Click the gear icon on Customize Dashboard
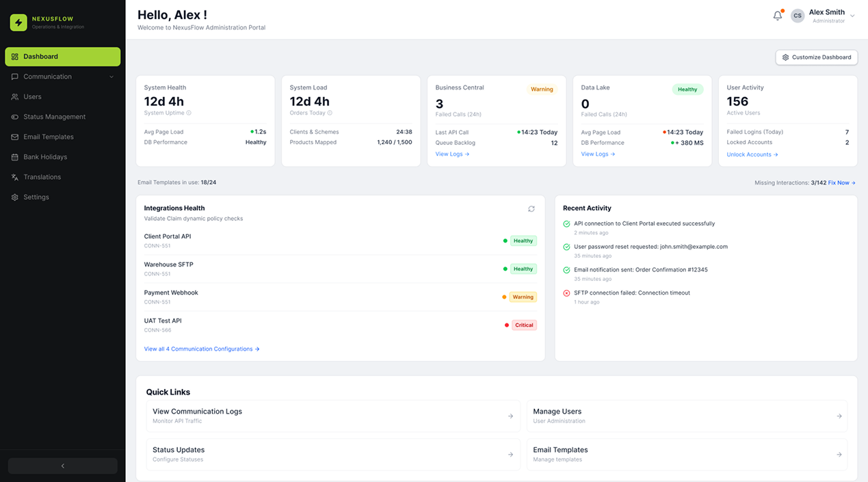Screen dimensions: 868x482 point(786,57)
